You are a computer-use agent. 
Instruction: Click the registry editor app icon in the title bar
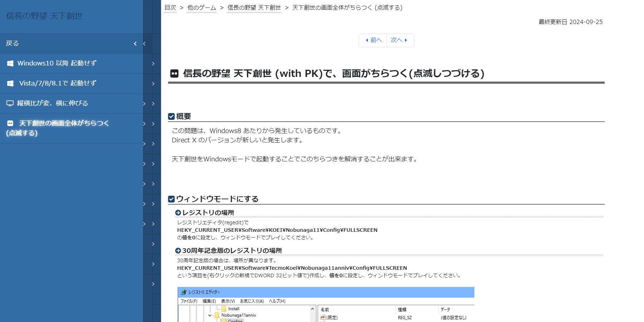(184, 292)
